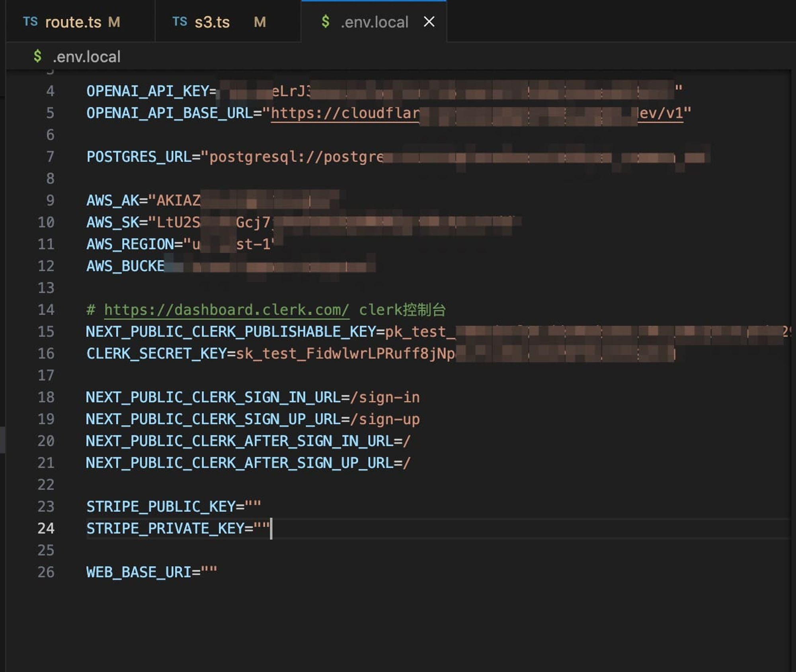Click the AWS_AK variable name
The width and height of the screenshot is (796, 672).
(x=112, y=201)
